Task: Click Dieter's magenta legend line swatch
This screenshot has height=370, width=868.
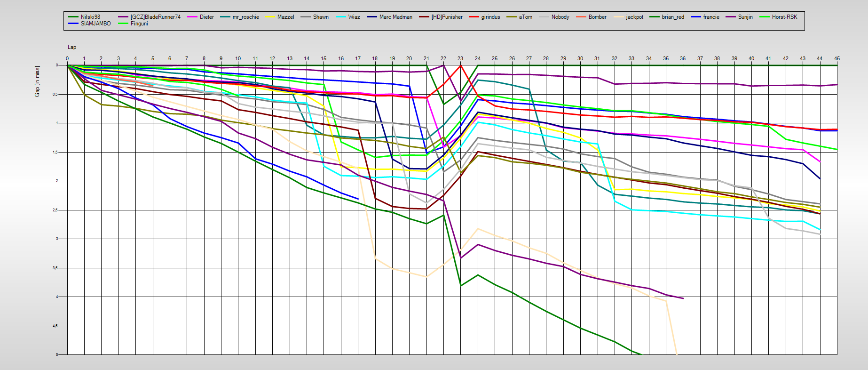Action: click(x=192, y=17)
